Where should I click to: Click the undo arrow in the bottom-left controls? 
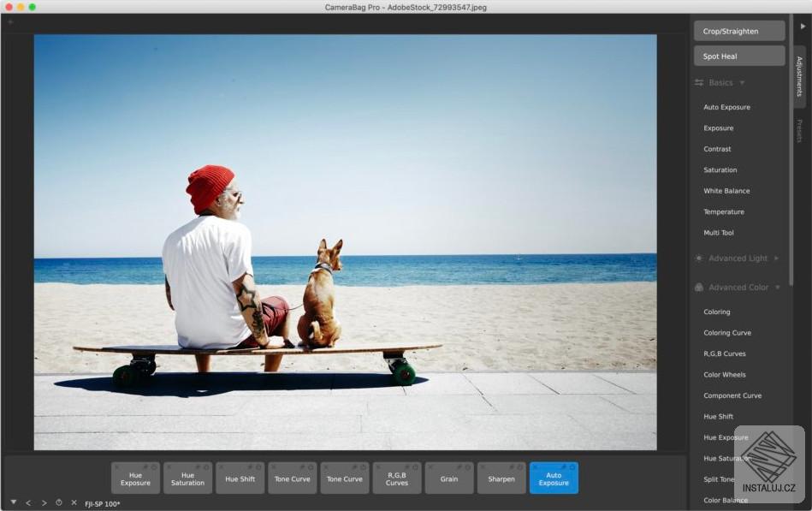28,502
